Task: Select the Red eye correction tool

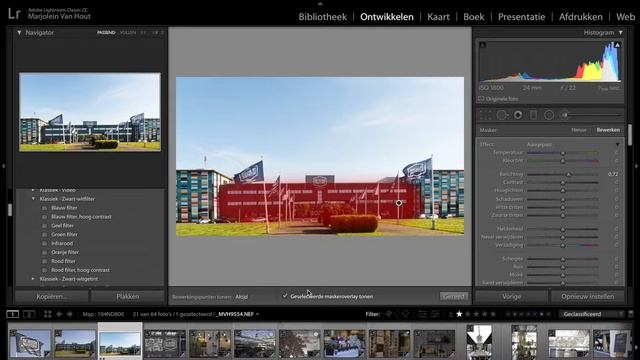Action: point(518,116)
